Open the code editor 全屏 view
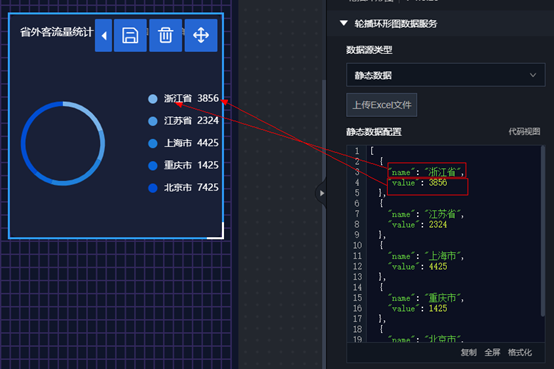Viewport: 554px width, 369px height. pos(492,352)
